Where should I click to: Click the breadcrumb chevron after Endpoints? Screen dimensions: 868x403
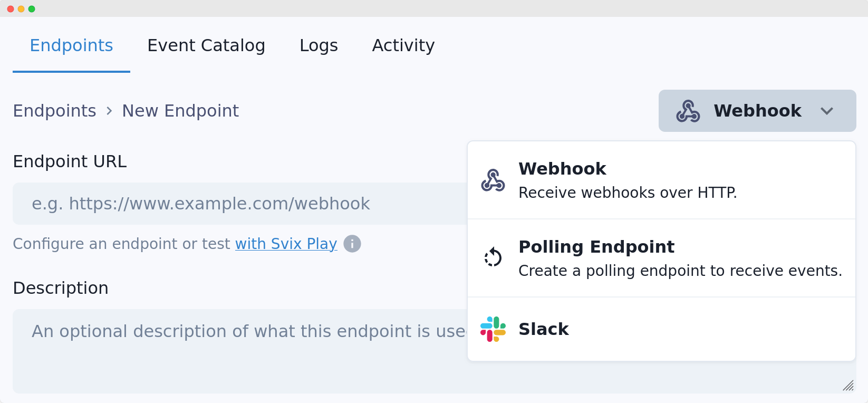click(109, 111)
